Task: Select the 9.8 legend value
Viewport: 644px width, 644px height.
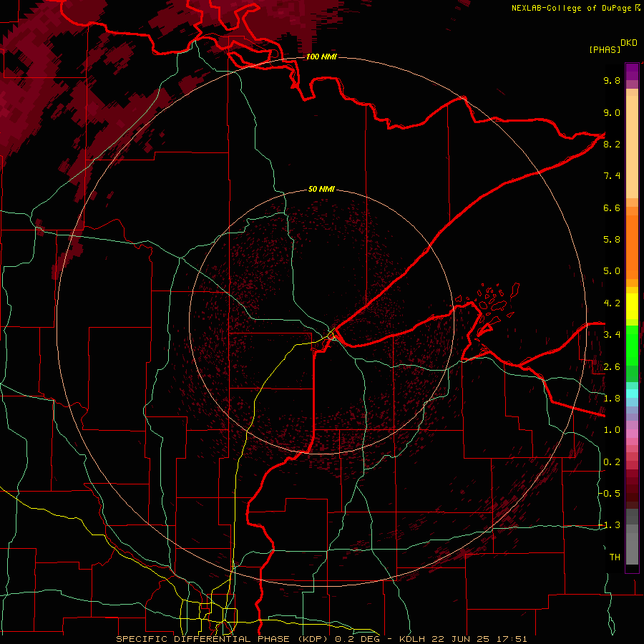Action: [x=612, y=80]
